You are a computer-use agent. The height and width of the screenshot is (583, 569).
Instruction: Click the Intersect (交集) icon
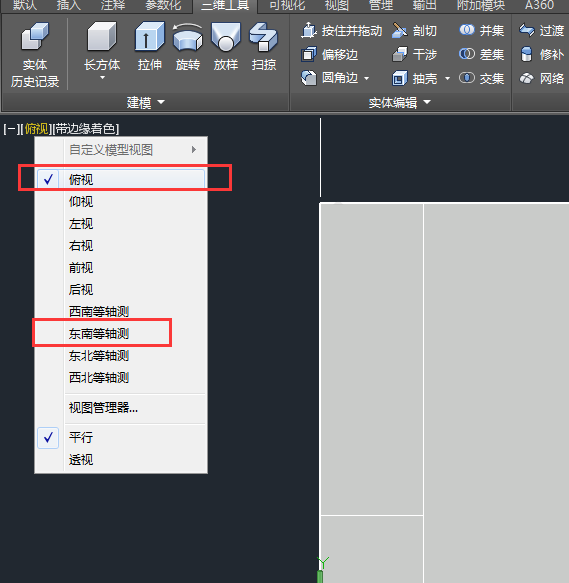coord(467,78)
